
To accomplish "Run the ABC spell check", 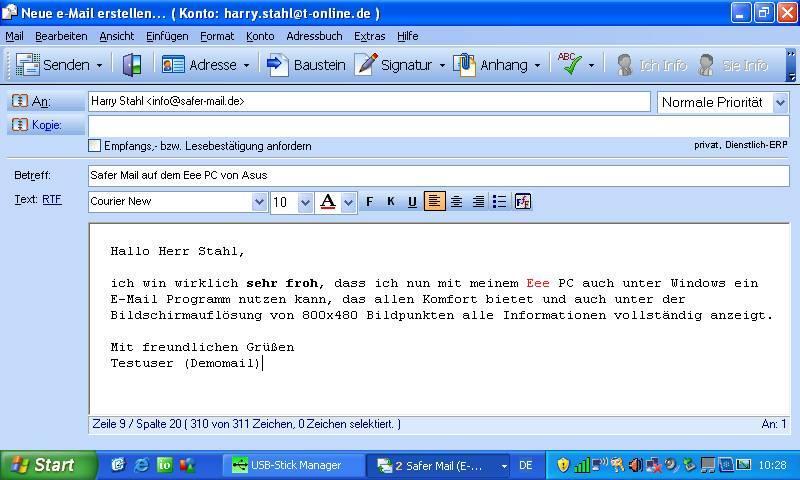I will pyautogui.click(x=569, y=64).
